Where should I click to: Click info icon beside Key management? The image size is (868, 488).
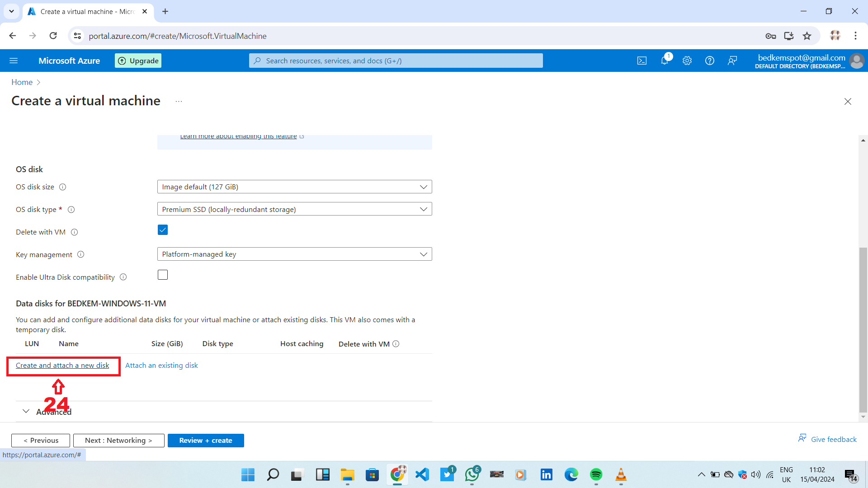[x=81, y=254]
